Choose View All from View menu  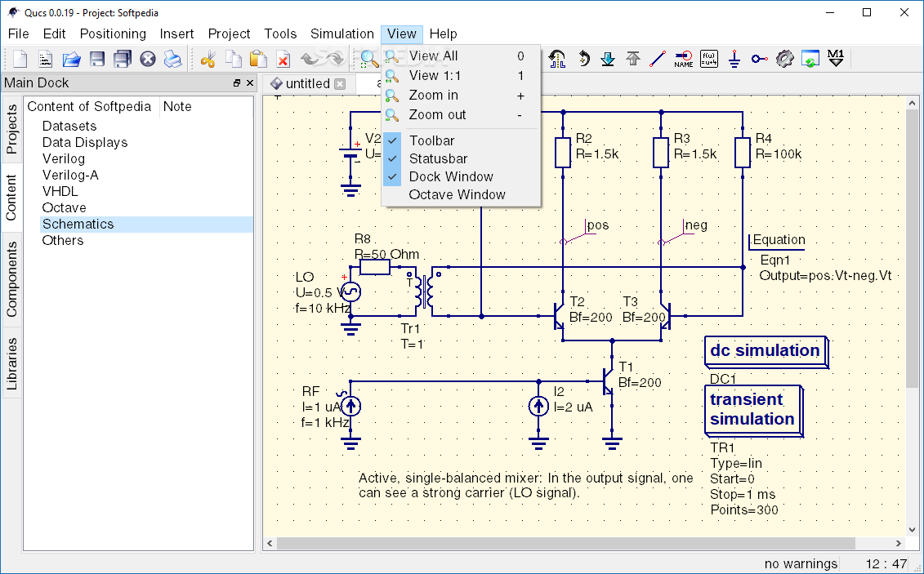point(461,56)
